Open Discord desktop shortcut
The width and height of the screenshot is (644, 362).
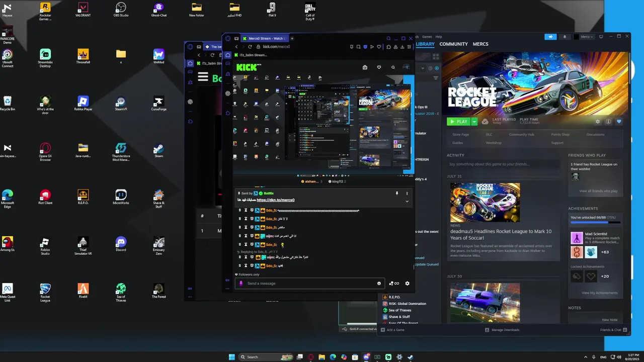point(121,244)
